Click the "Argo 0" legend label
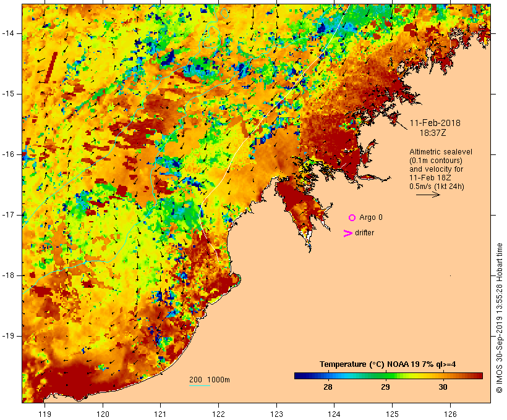The width and height of the screenshot is (507, 420). point(371,217)
